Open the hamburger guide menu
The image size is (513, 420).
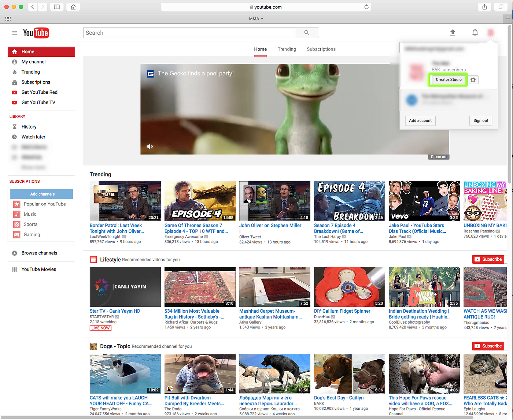[x=15, y=33]
